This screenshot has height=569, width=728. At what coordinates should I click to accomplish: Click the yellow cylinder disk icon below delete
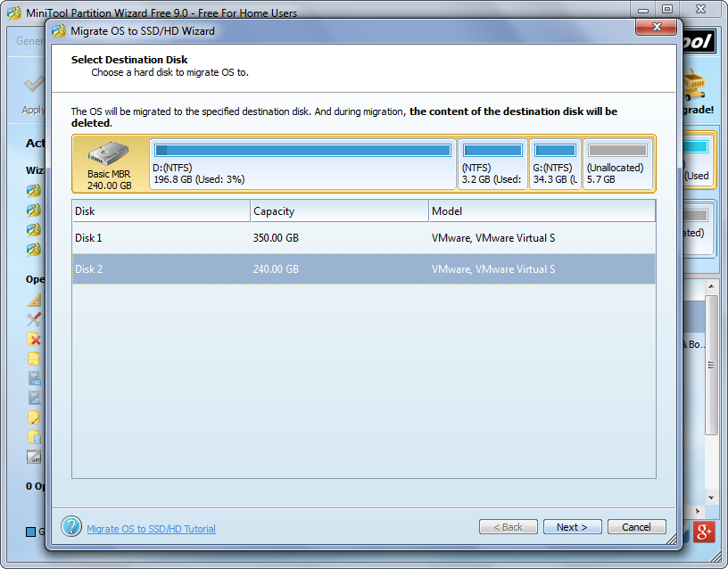pyautogui.click(x=34, y=359)
